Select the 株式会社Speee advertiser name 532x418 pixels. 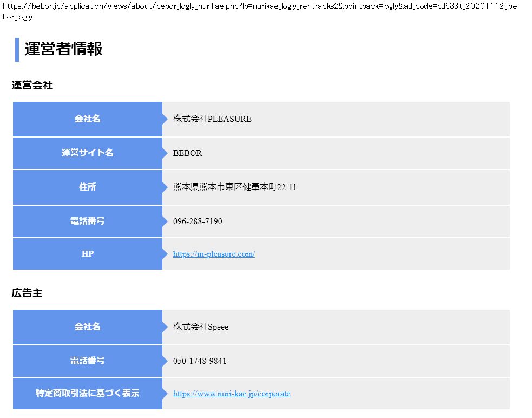pos(201,327)
